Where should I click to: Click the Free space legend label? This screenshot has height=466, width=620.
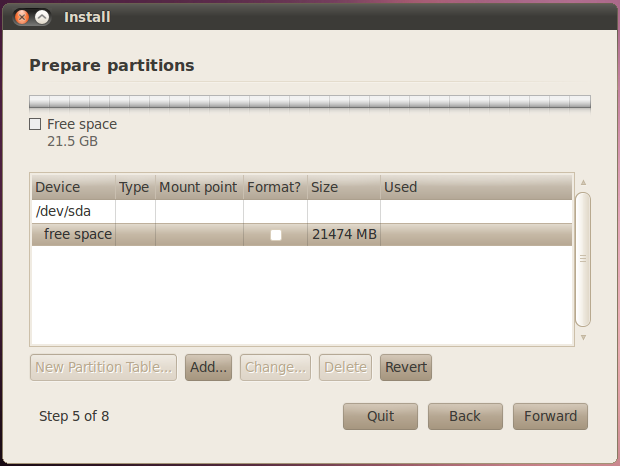[82, 124]
